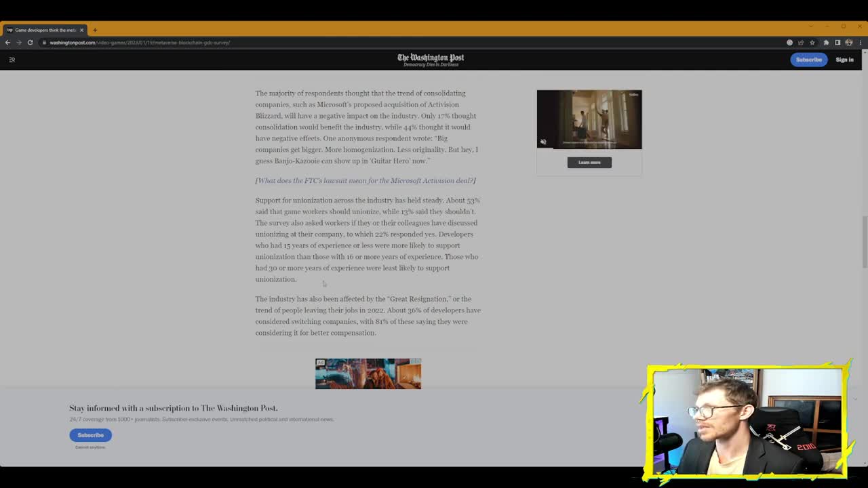The image size is (868, 488).
Task: Click "Stay informed with a subscription" heading
Action: click(174, 408)
